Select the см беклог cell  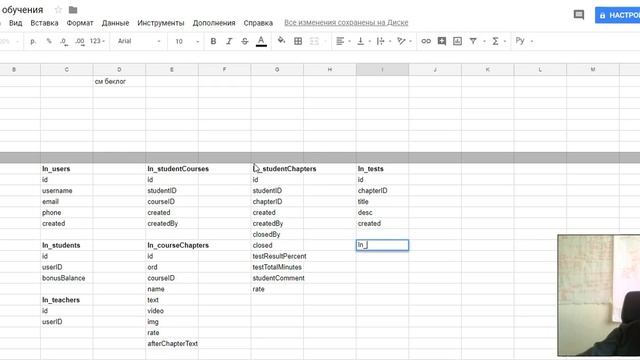click(119, 81)
